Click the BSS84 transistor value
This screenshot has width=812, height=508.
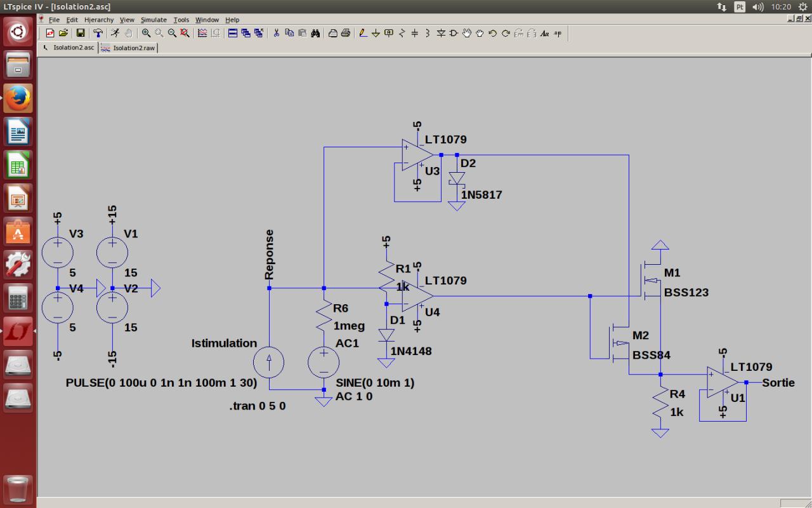coord(652,355)
